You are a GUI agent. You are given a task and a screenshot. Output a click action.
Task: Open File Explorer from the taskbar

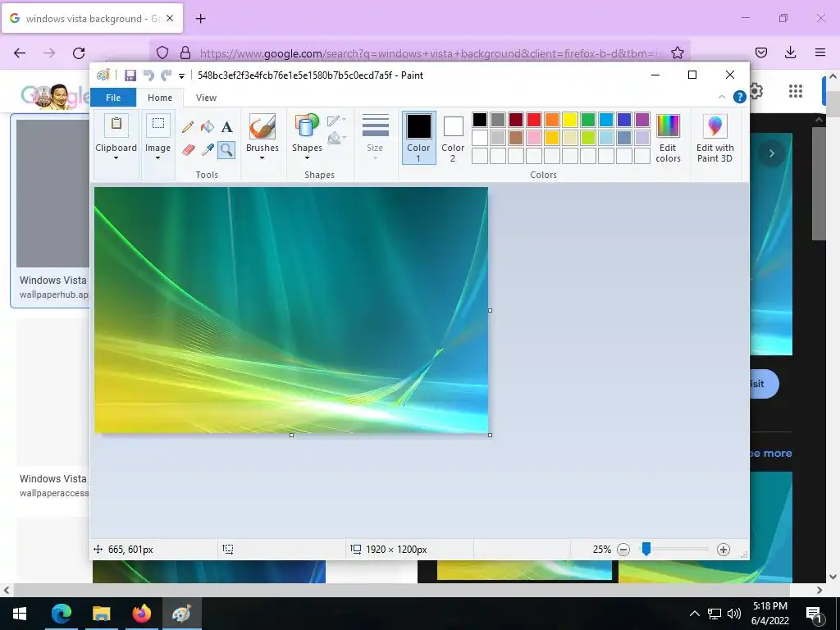pyautogui.click(x=101, y=614)
